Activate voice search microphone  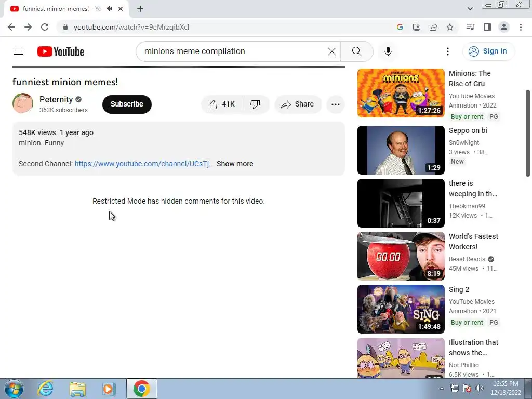click(x=388, y=51)
